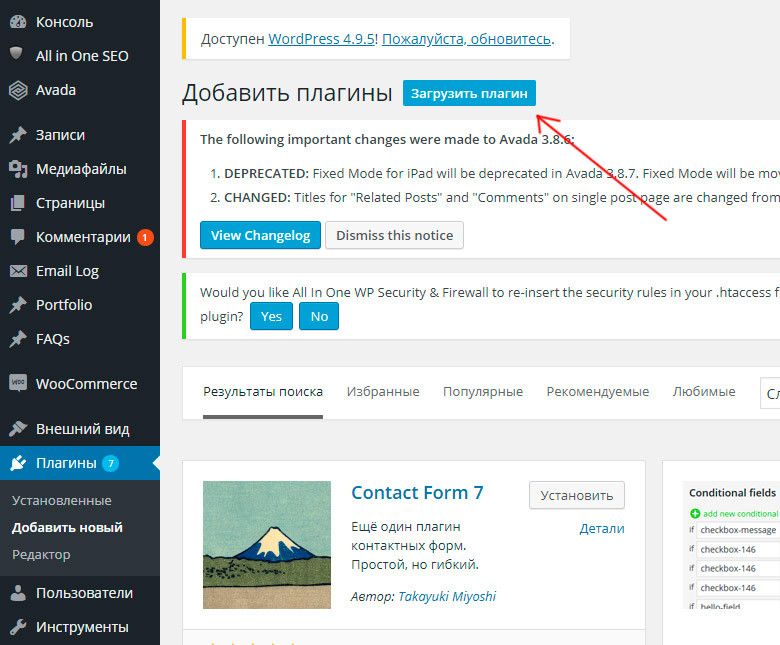
Task: Click the Внешний вид brush icon
Action: pyautogui.click(x=18, y=429)
